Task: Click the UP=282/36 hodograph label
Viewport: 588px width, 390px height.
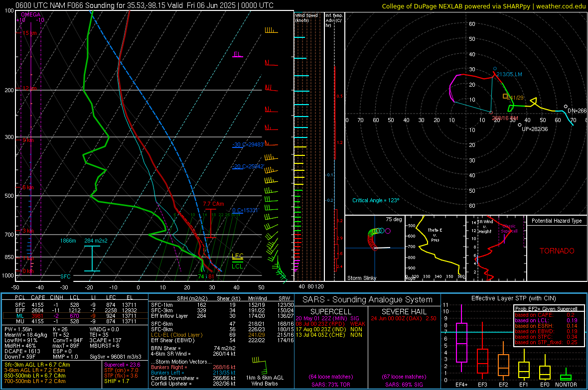Action: click(x=535, y=129)
